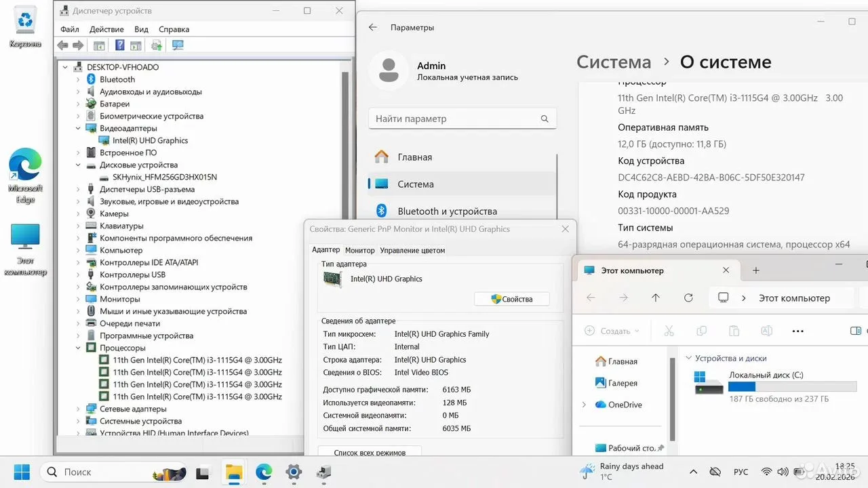Open the Windows Start button
This screenshot has height=488, width=868.
[x=22, y=472]
